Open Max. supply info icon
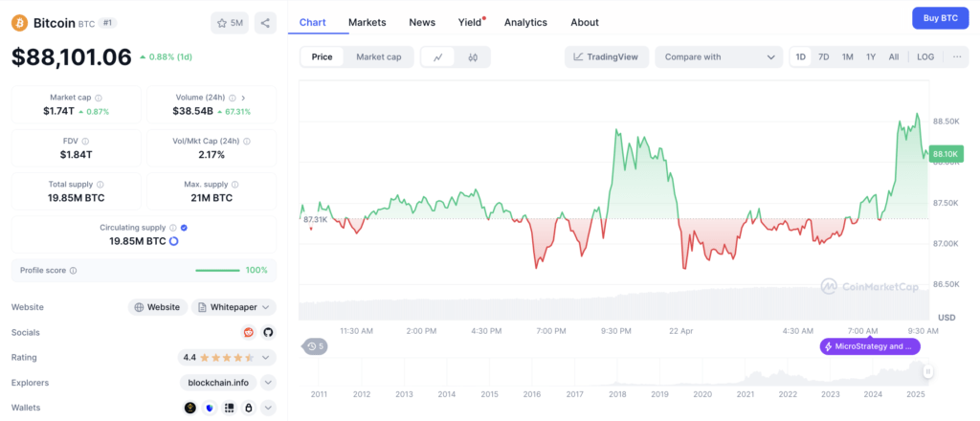Screen dimensions: 980x421 [235, 185]
